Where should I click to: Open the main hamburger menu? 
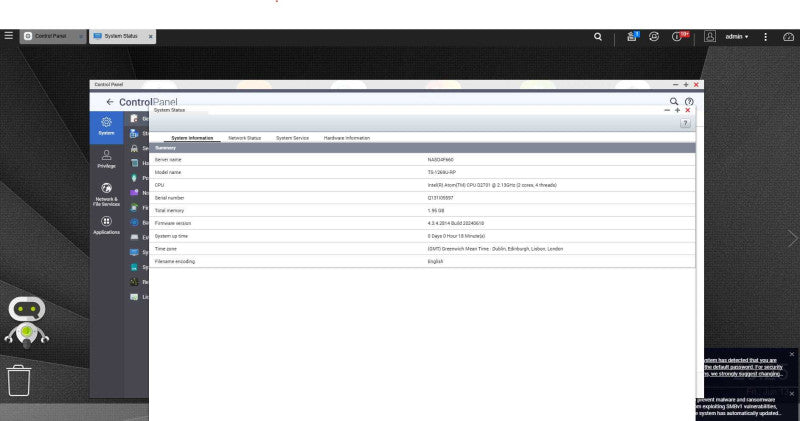(x=9, y=36)
